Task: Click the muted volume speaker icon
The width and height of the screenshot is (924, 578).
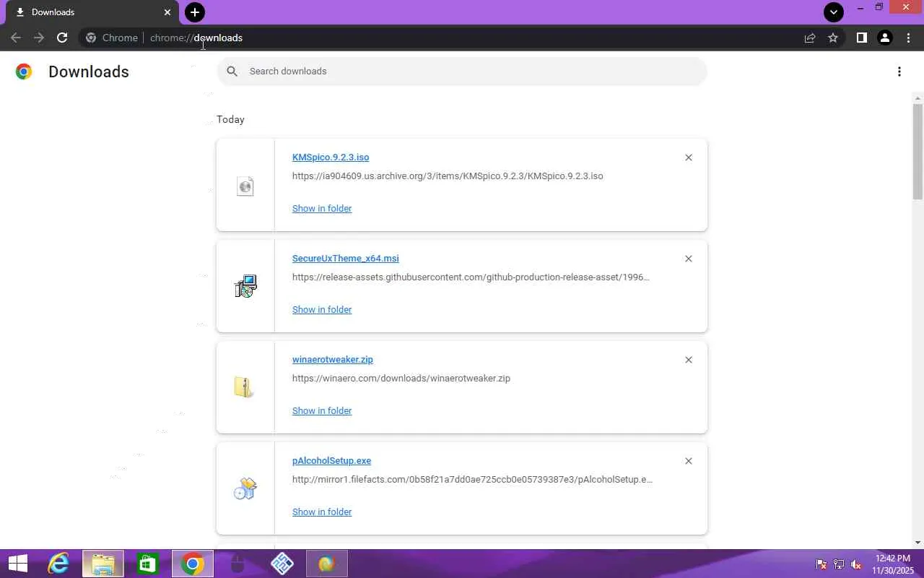Action: 856,564
